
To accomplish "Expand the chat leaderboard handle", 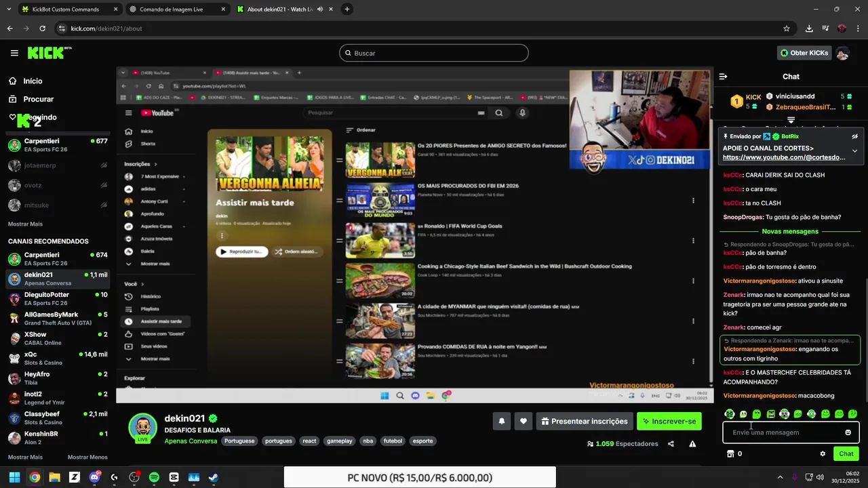I will pos(791,119).
